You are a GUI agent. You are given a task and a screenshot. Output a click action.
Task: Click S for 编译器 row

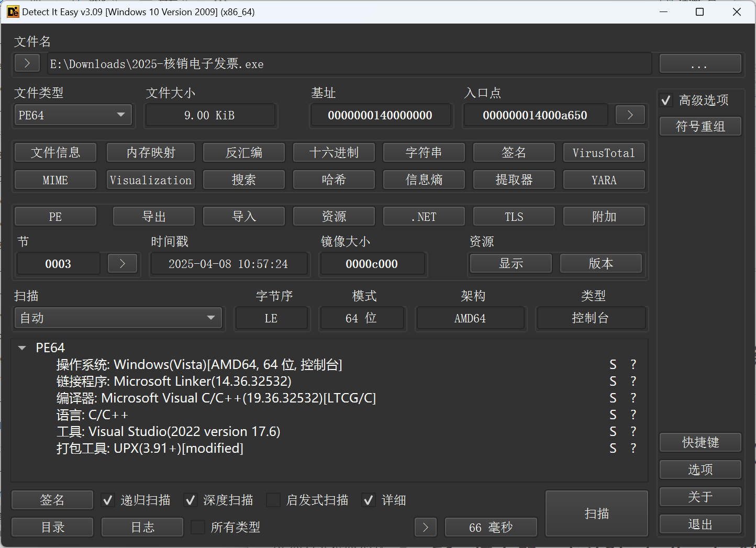[613, 398]
